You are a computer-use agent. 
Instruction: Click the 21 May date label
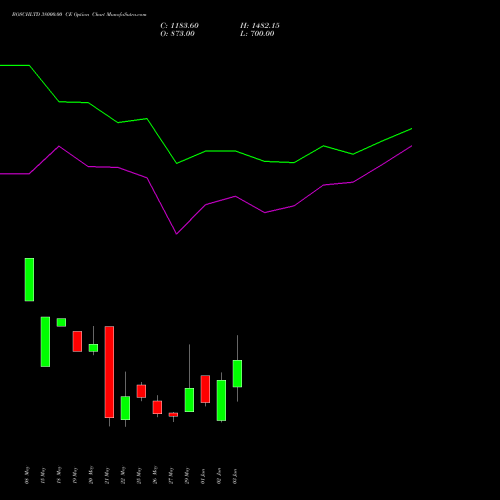point(107,475)
